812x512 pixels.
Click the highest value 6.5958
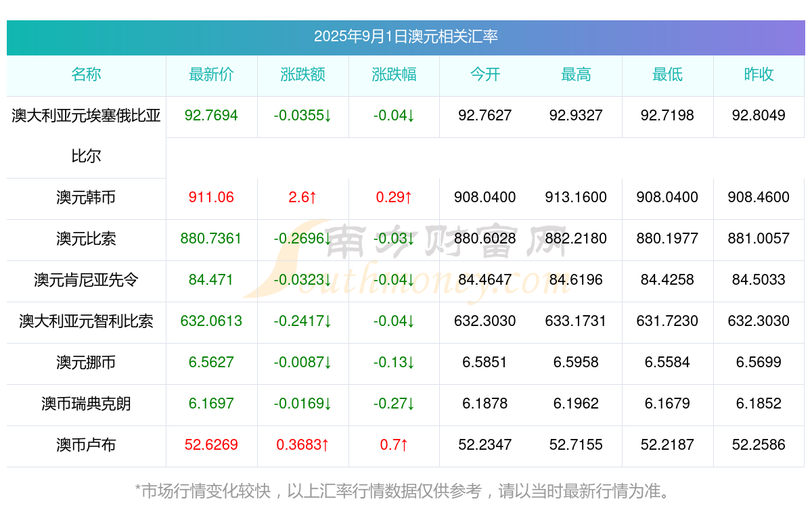point(576,363)
